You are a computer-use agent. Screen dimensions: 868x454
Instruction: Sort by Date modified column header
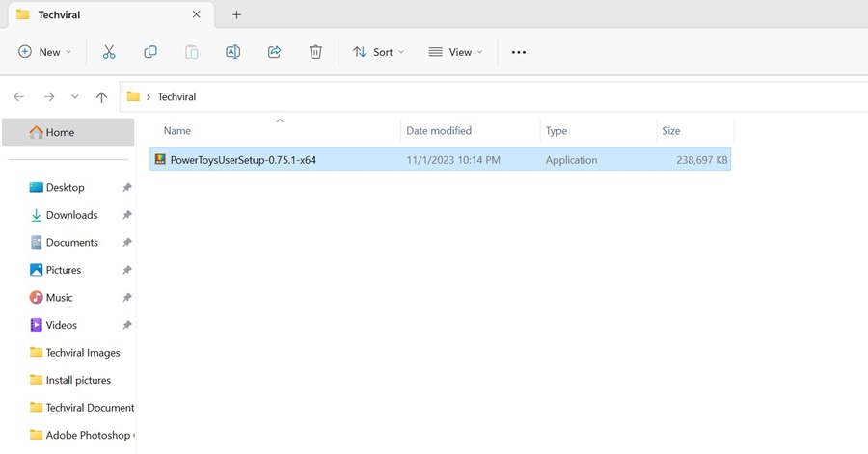click(x=439, y=130)
